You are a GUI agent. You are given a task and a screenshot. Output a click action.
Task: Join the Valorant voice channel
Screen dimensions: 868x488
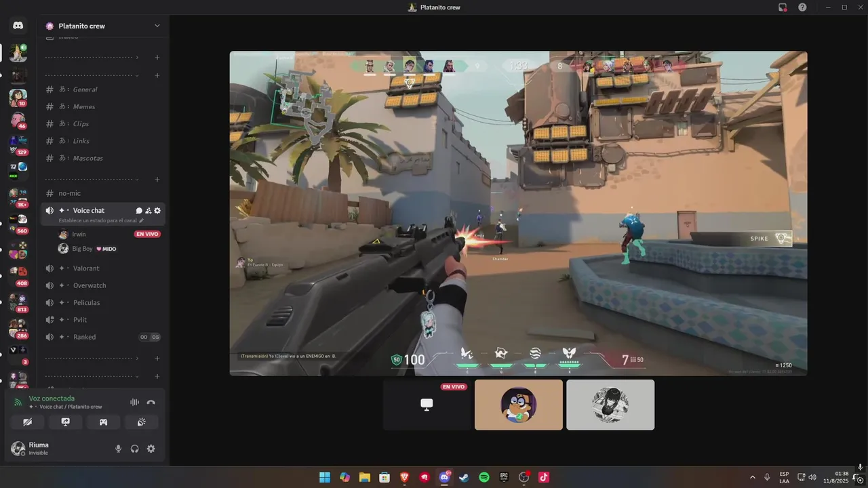pos(103,268)
